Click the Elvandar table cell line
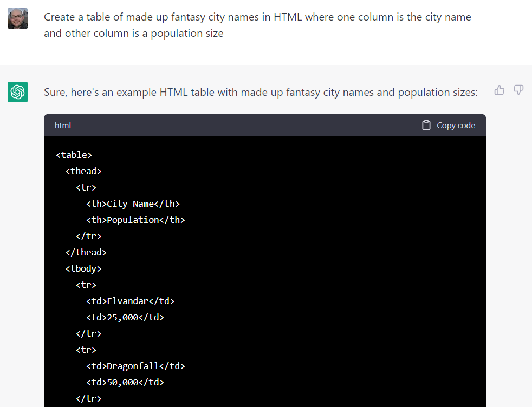This screenshot has width=532, height=407. point(130,301)
